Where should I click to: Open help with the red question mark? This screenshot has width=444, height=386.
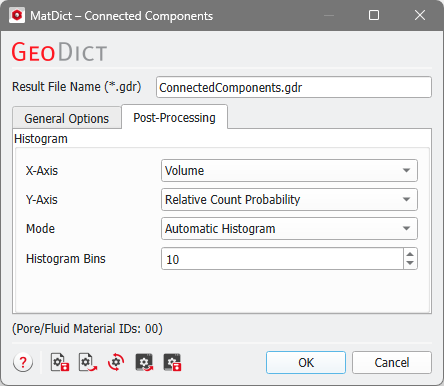(x=23, y=362)
